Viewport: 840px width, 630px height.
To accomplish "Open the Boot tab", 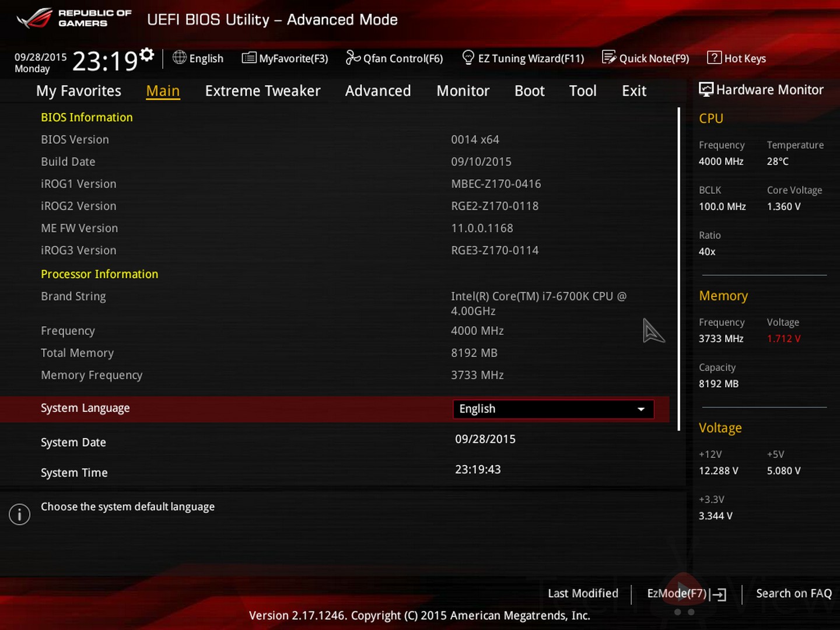I will (x=530, y=91).
